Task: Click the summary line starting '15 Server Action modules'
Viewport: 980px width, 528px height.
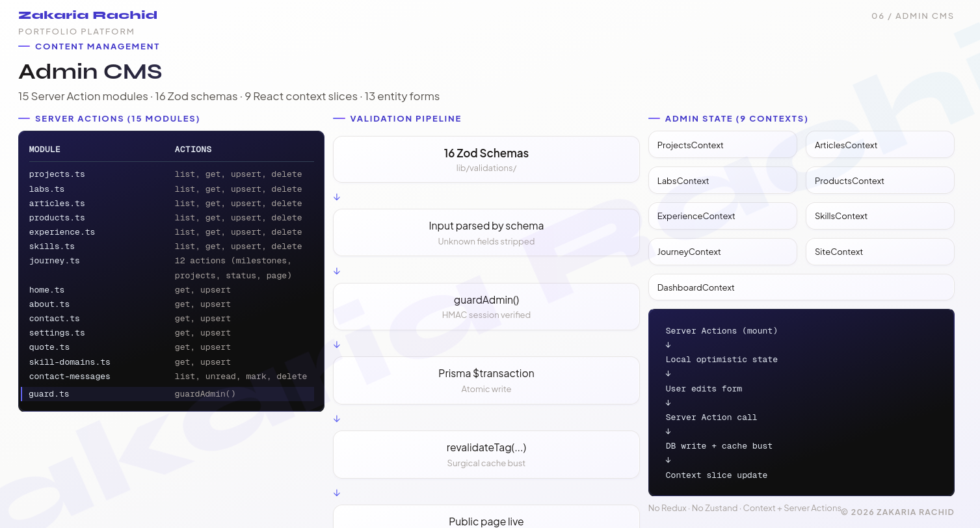Action: 229,96
